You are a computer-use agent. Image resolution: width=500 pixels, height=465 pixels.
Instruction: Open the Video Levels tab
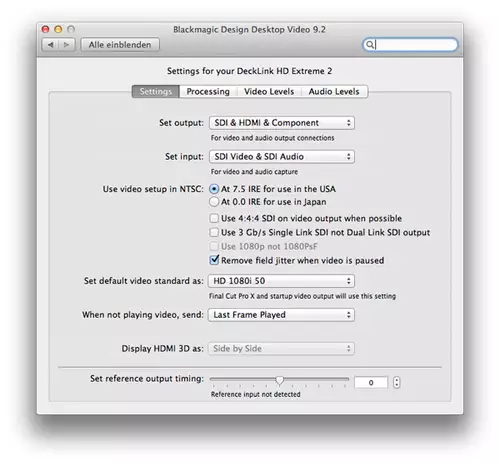(x=269, y=91)
